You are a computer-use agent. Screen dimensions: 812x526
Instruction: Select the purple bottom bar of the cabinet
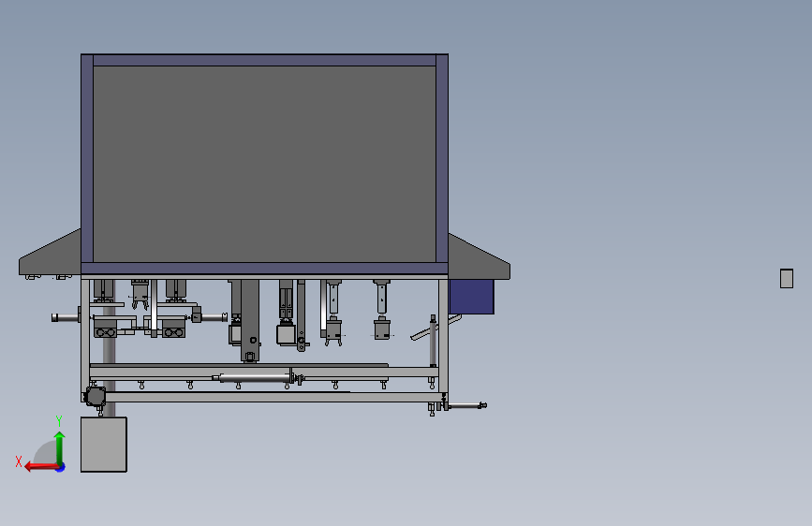[264, 269]
